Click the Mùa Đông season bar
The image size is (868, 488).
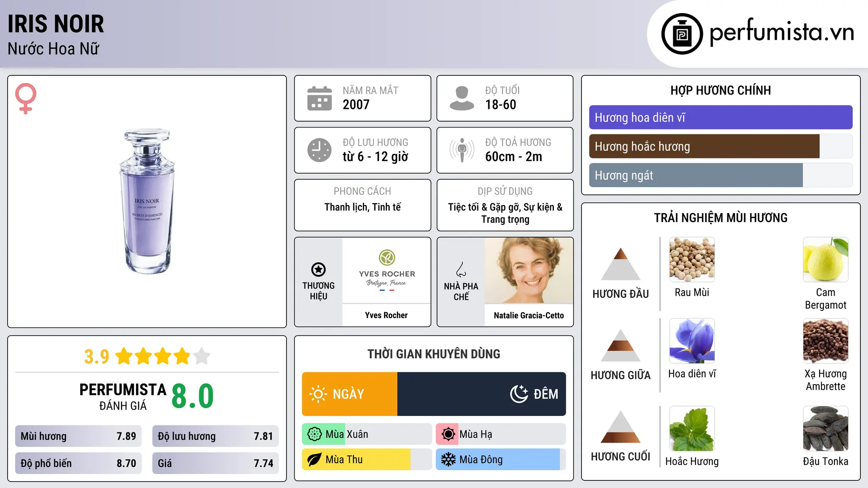click(x=501, y=460)
